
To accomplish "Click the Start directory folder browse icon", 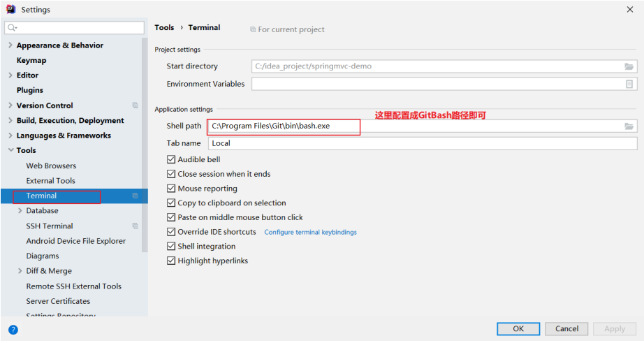I will tap(629, 66).
